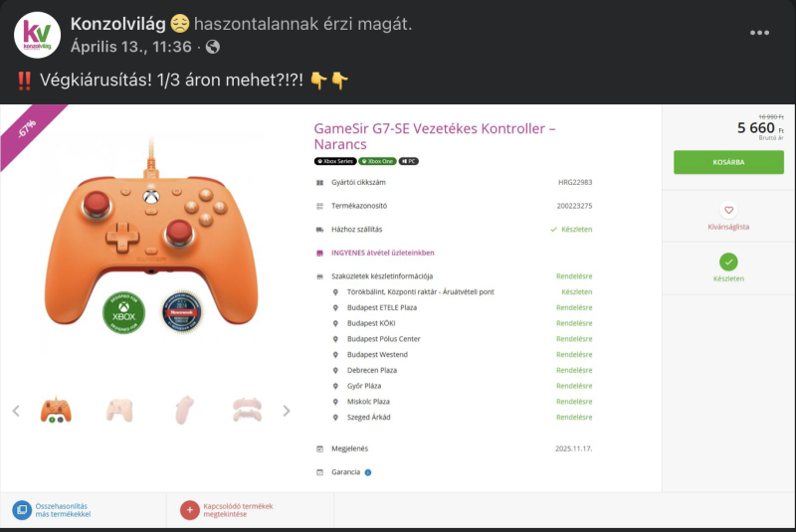796x532 pixels.
Task: Click the green Készleten checkmark icon
Action: (x=728, y=262)
